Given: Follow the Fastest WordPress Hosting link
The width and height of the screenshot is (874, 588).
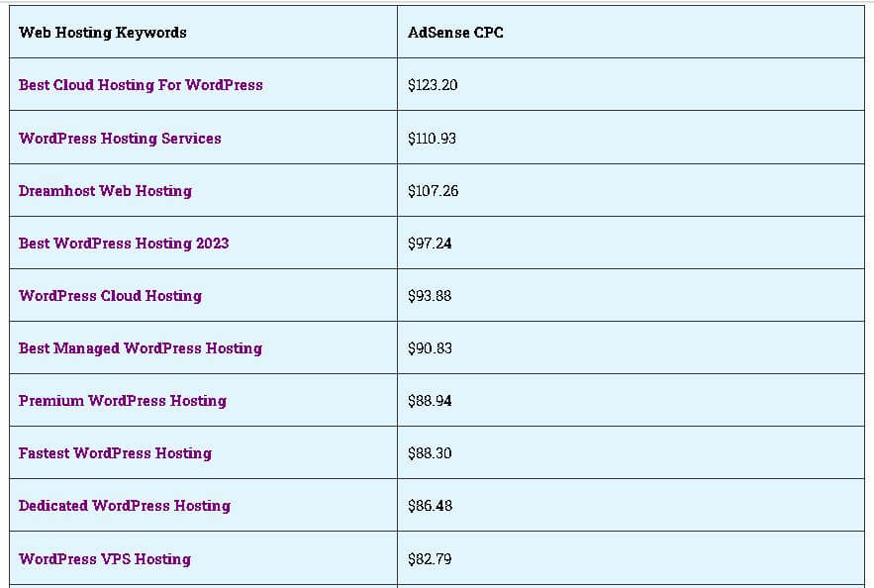Looking at the screenshot, I should coord(115,453).
